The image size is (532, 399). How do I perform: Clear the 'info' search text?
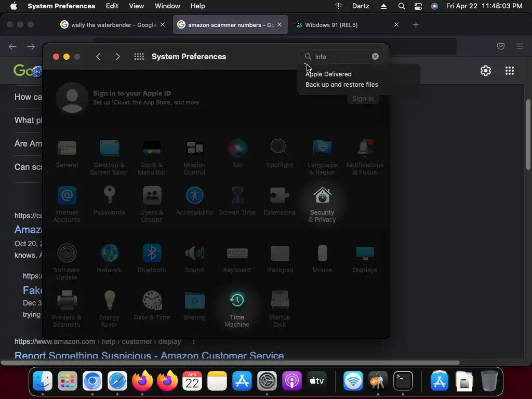coord(375,56)
